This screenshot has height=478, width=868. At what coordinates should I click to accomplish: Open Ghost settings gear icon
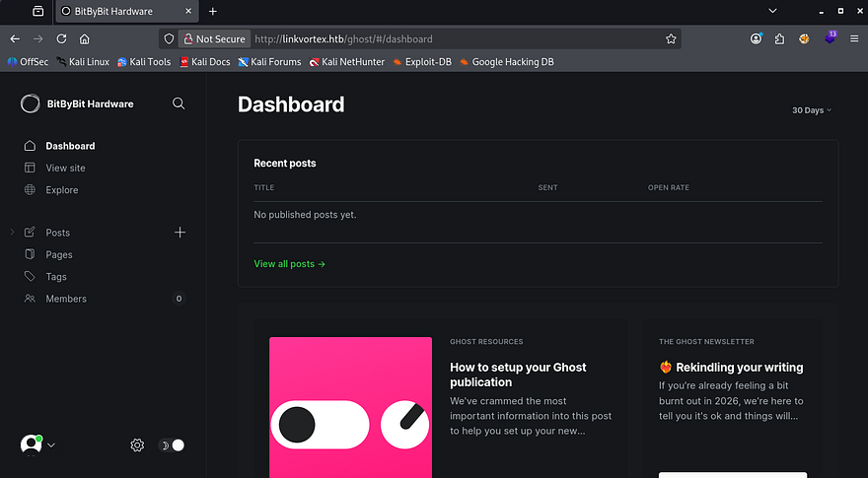(x=137, y=445)
